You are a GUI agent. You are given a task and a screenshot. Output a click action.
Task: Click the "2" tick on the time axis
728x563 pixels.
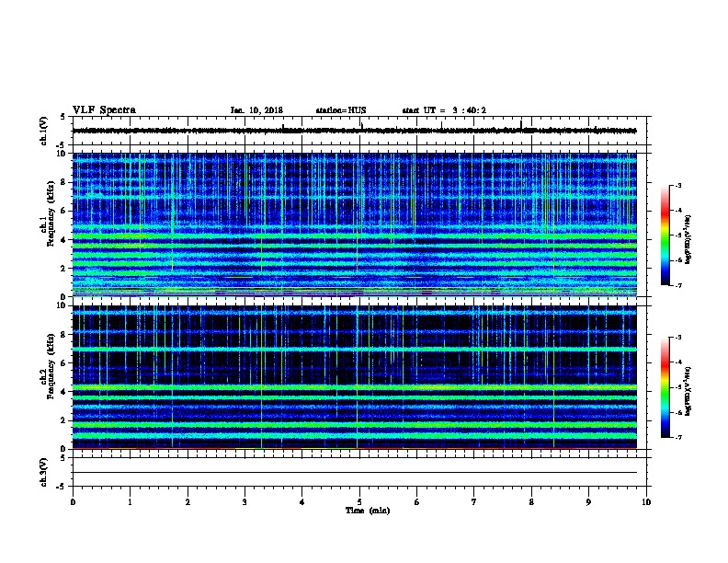coord(188,502)
